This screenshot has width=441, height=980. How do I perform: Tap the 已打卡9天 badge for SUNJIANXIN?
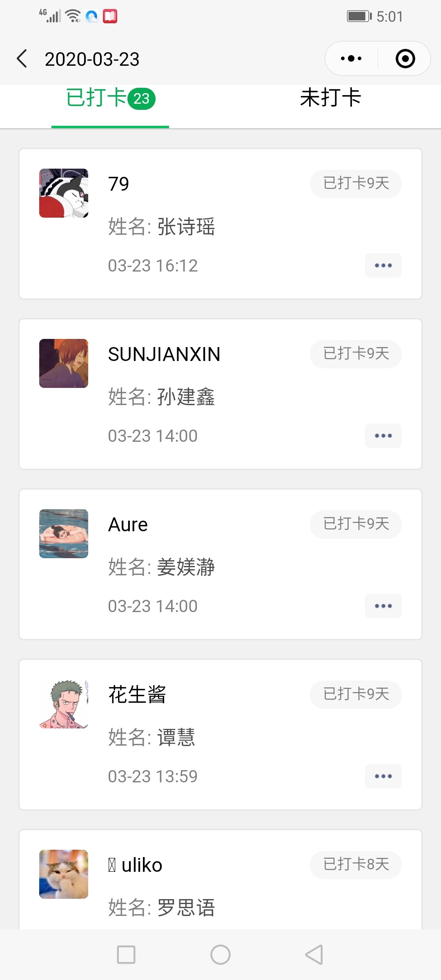click(356, 354)
